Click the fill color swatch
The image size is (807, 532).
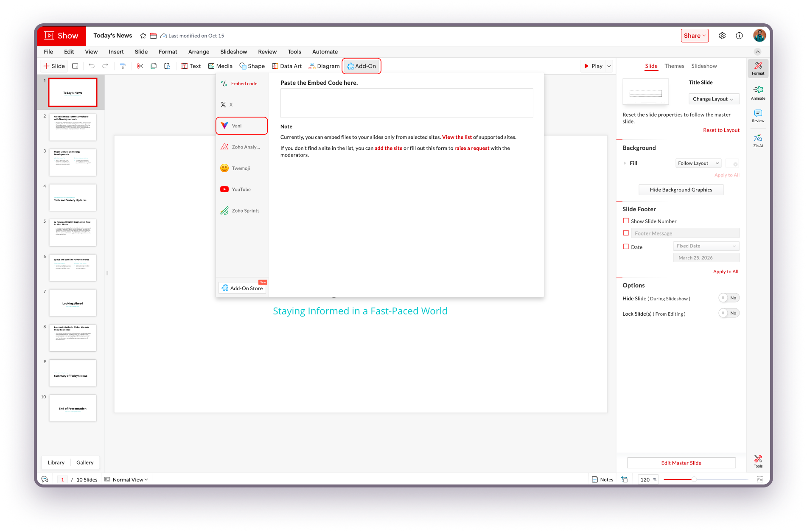point(732,163)
